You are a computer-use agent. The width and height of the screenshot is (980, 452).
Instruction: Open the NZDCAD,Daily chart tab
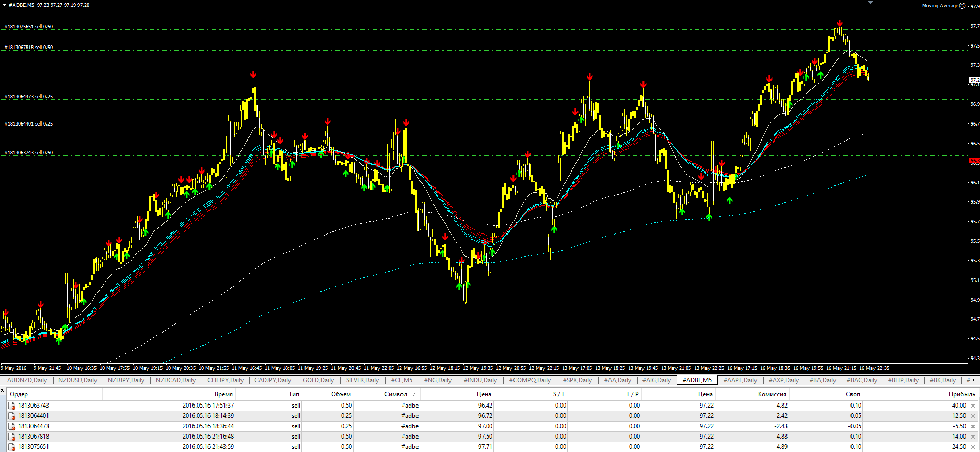coord(175,380)
